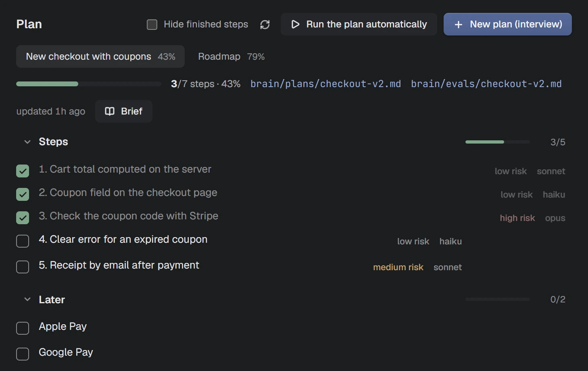Click the Steps section progress bar

[498, 142]
